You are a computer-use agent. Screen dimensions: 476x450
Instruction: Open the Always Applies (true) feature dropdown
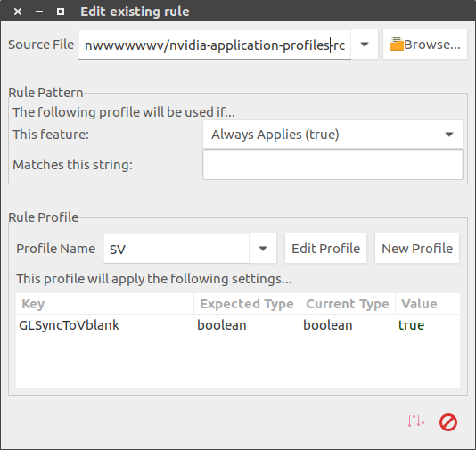332,135
